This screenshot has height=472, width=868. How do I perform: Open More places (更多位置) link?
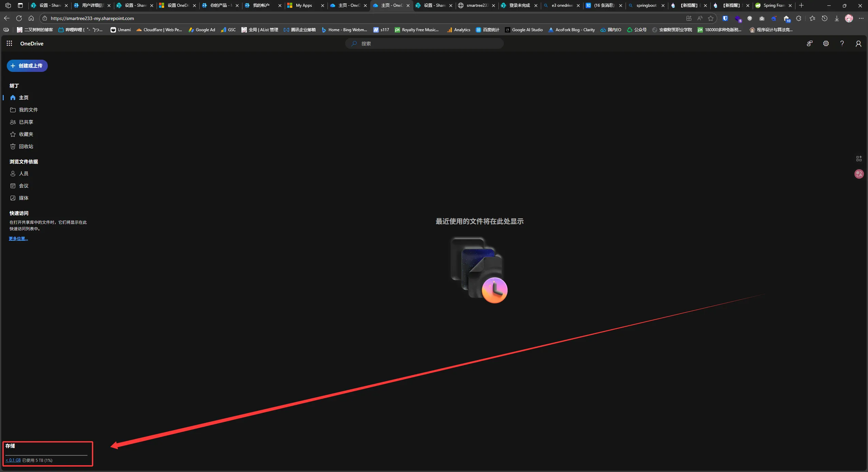tap(18, 239)
